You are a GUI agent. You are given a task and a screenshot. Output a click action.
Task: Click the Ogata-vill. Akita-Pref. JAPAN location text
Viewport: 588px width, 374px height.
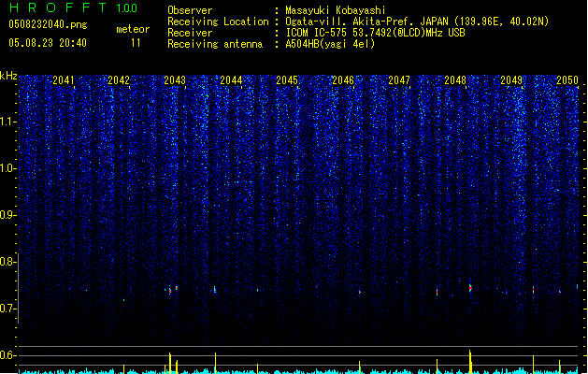[417, 22]
